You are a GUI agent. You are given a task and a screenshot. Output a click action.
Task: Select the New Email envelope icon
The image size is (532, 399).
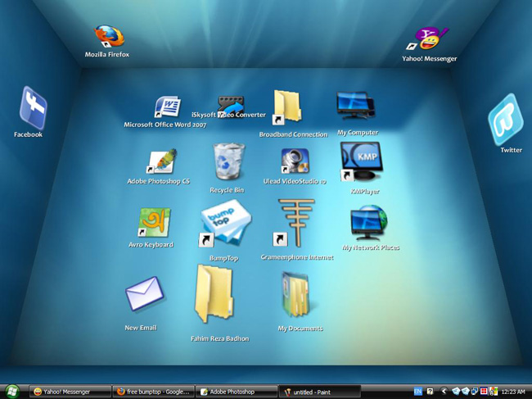145,293
